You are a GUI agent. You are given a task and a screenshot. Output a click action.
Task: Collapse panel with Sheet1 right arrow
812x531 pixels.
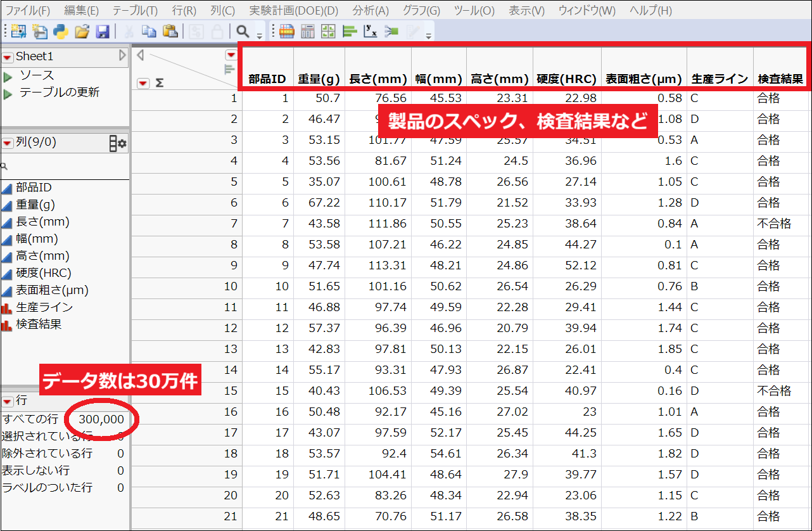pyautogui.click(x=123, y=56)
